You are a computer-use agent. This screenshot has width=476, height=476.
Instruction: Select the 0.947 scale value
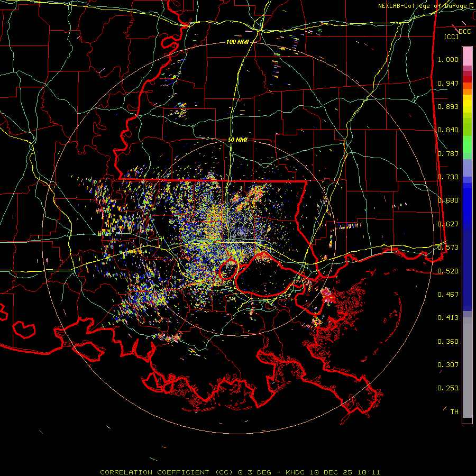(448, 83)
